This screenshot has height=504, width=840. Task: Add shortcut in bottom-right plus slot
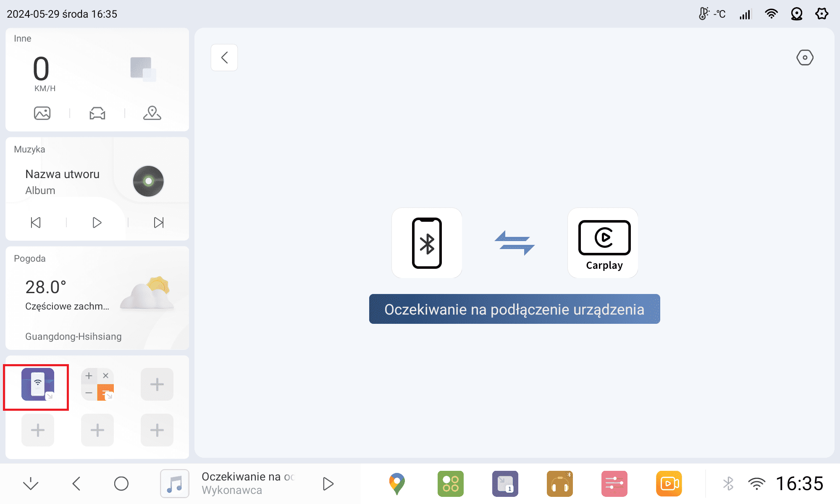click(157, 430)
